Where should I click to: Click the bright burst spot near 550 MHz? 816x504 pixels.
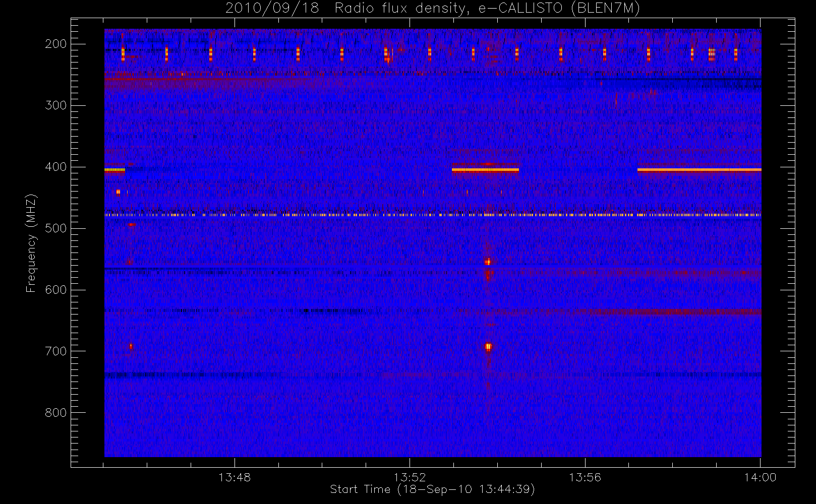(x=488, y=262)
